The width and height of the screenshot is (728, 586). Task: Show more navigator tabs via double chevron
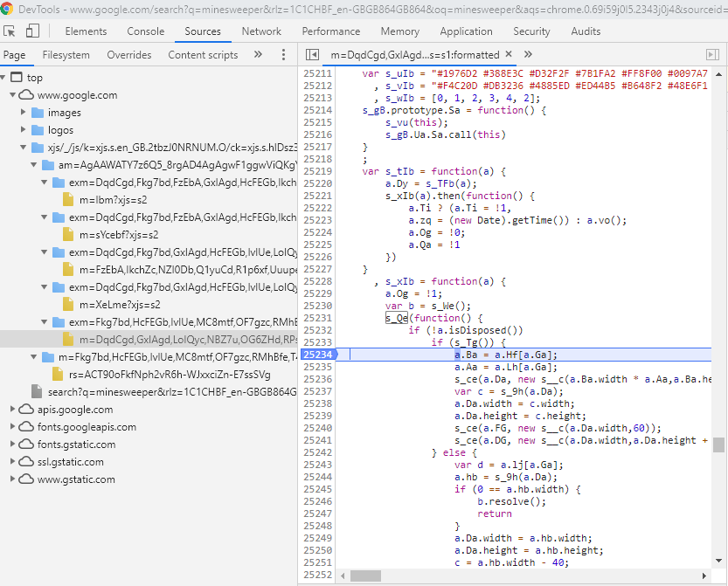258,54
